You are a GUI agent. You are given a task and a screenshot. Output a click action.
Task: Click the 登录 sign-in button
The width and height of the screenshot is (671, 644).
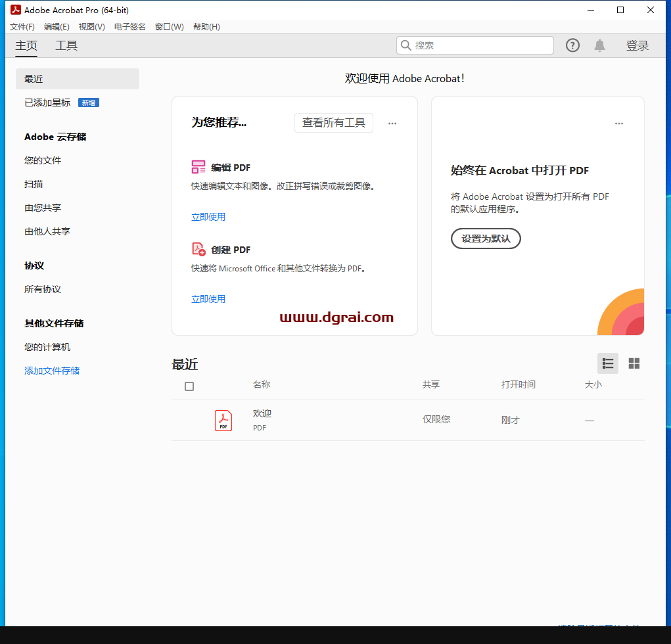pyautogui.click(x=637, y=45)
